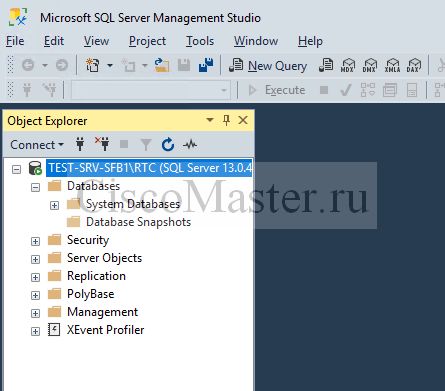Open the Project menu
This screenshot has height=391, width=445.
(x=147, y=41)
